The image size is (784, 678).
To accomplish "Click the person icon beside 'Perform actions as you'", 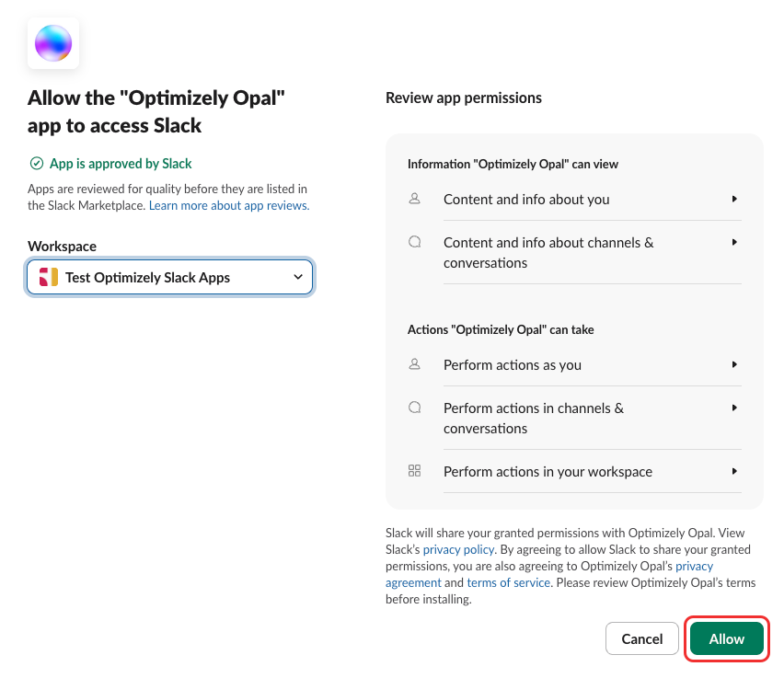I will tap(414, 364).
